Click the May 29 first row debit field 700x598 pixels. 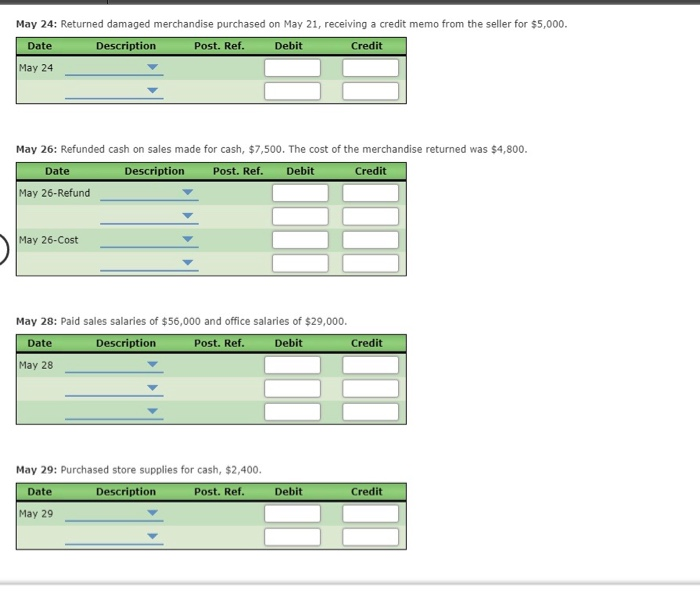(x=292, y=514)
